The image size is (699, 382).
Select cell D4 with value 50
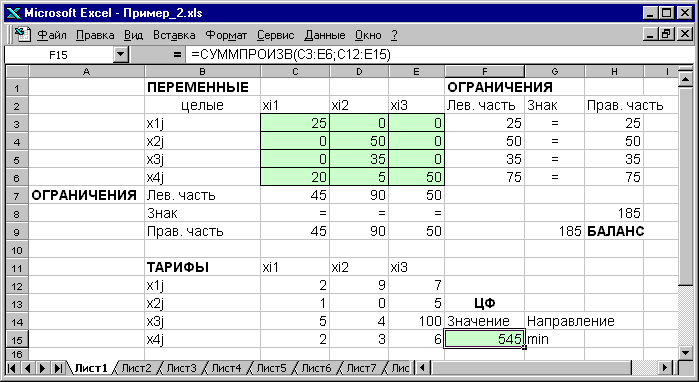pos(359,141)
